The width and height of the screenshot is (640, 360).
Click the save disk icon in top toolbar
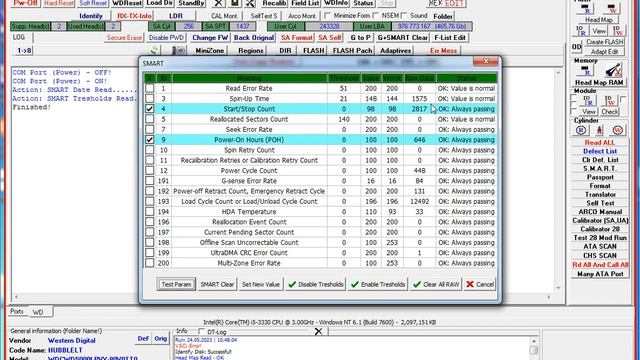coord(235,3)
